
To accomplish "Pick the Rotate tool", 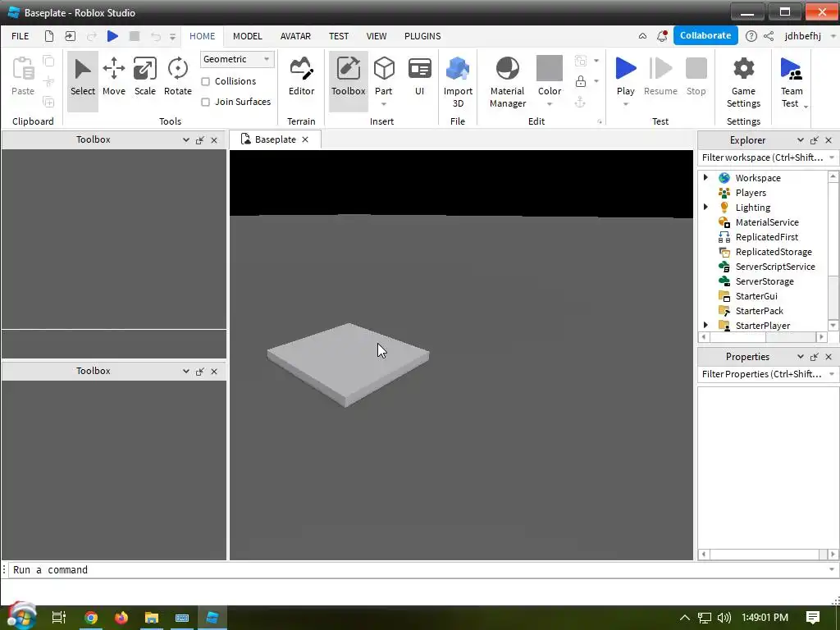I will pyautogui.click(x=177, y=76).
